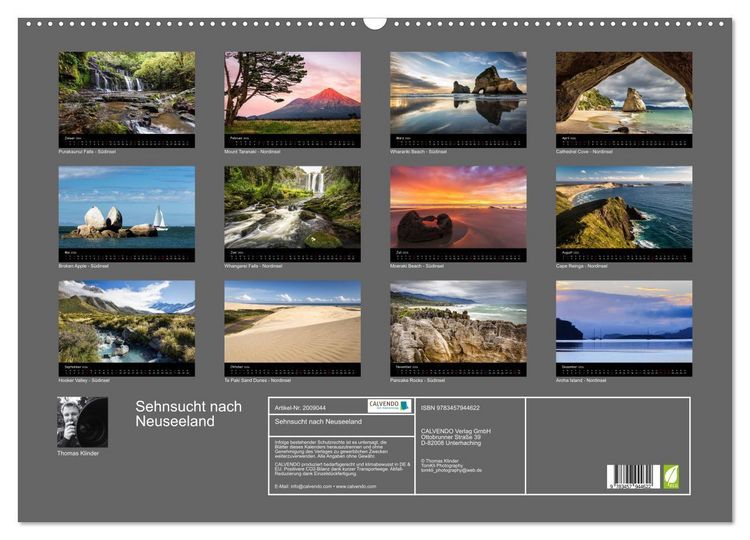This screenshot has height=540, width=750.
Task: Click the 'D-82008 Unterhaching' address line
Action: [451, 443]
